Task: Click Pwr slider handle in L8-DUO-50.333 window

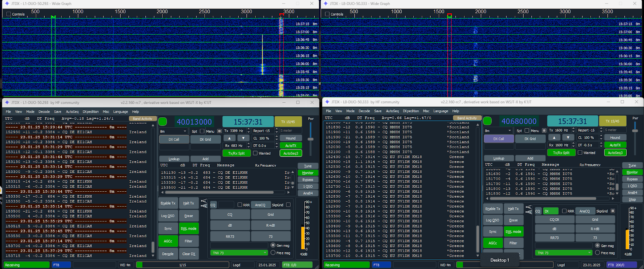Action: point(635,131)
